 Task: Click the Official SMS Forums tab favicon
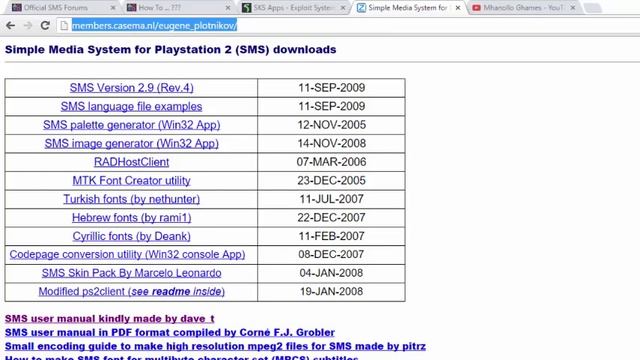click(x=16, y=7)
